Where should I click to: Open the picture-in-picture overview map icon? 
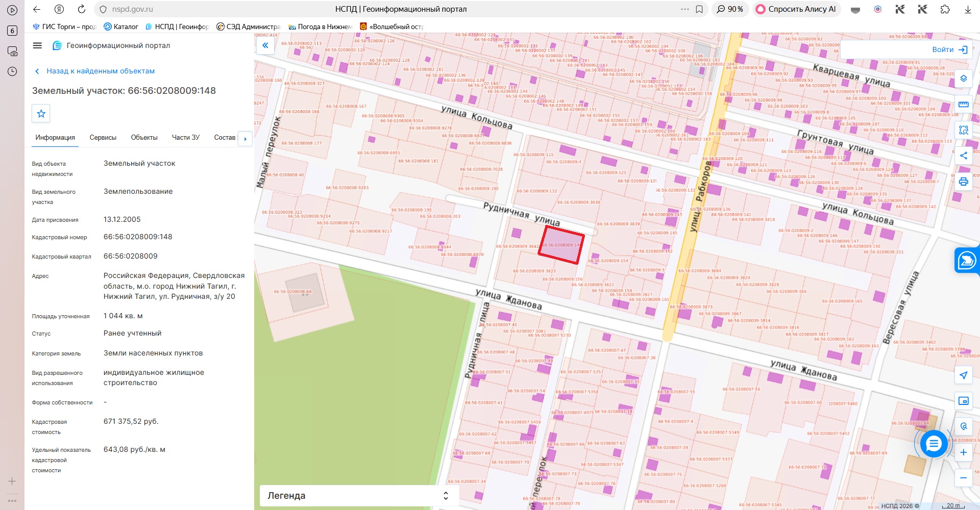[963, 401]
